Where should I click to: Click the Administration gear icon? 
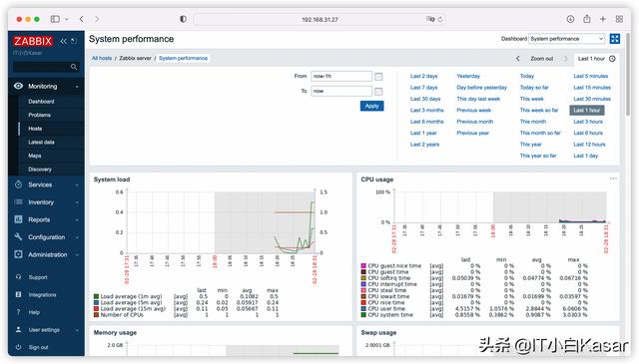(x=18, y=254)
